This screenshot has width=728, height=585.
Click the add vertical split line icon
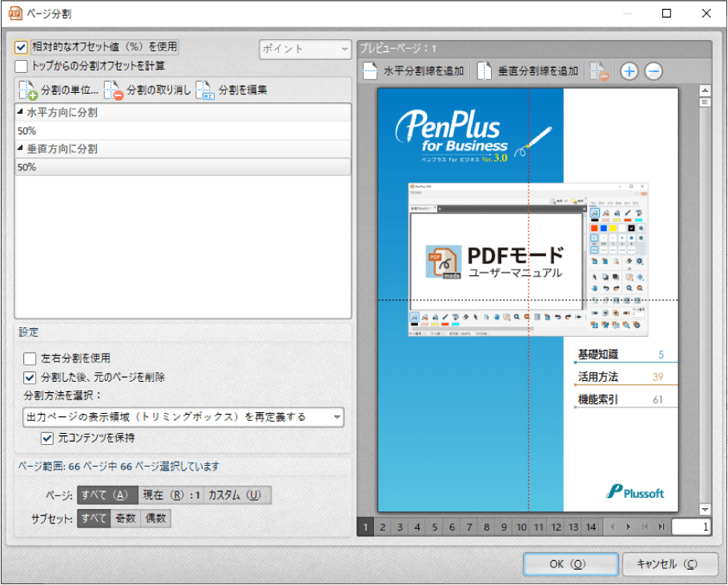pyautogui.click(x=485, y=71)
